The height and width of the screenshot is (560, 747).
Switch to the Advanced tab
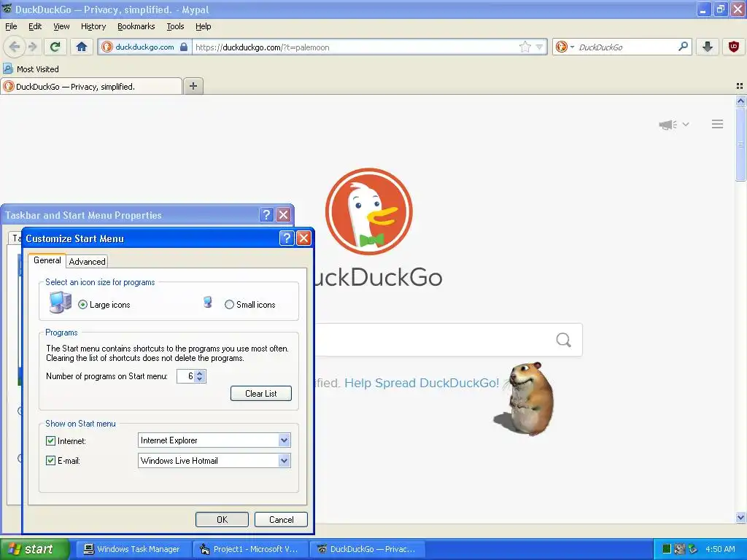[x=87, y=262]
